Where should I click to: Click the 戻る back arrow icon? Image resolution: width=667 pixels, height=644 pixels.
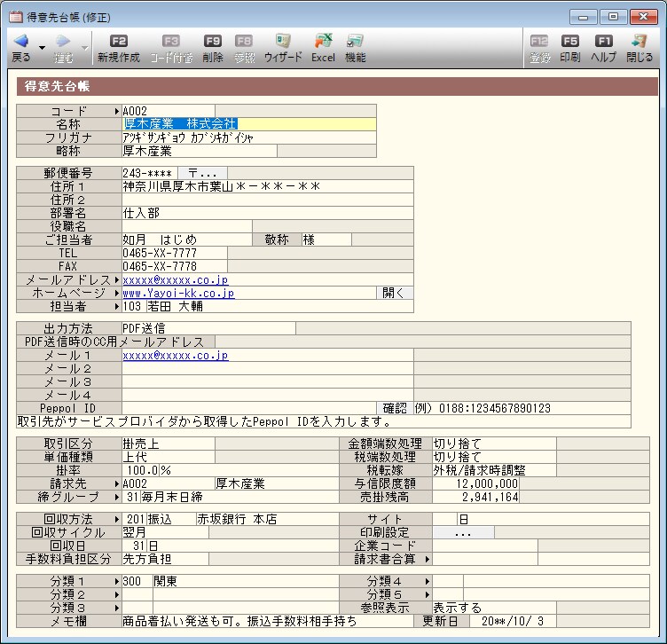[x=20, y=41]
